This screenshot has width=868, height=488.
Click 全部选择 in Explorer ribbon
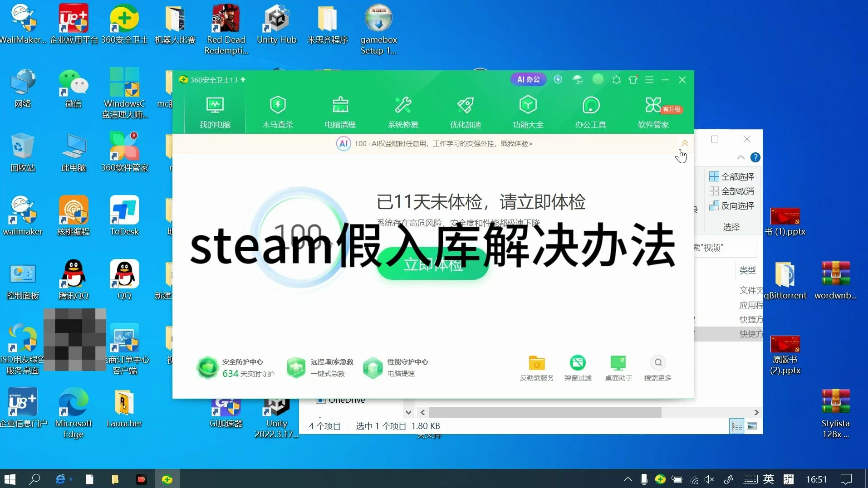click(732, 176)
